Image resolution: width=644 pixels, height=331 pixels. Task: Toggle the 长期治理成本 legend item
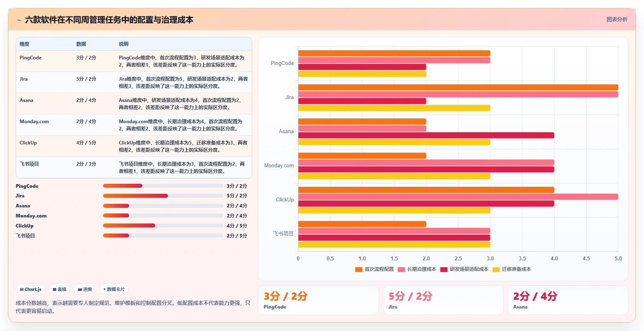click(x=417, y=269)
